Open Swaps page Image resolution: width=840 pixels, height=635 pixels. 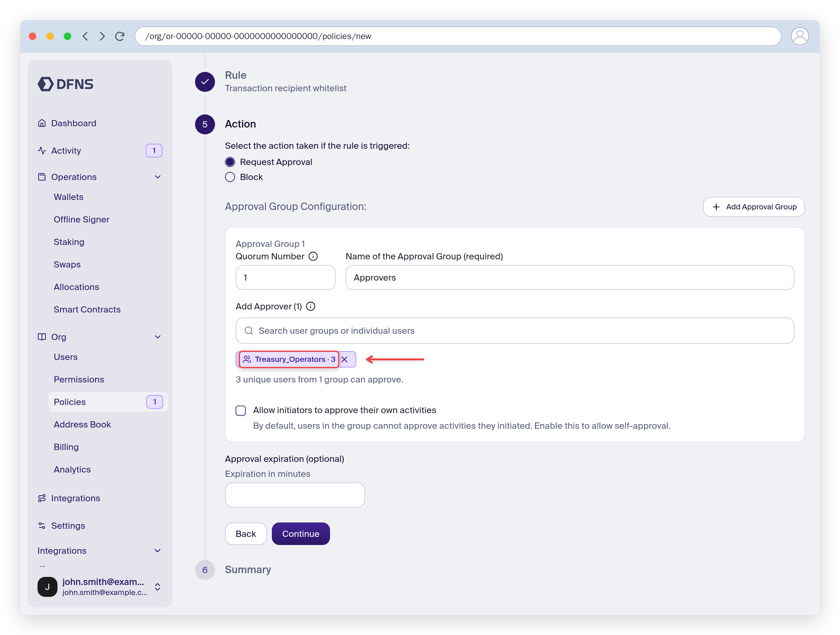pos(67,264)
